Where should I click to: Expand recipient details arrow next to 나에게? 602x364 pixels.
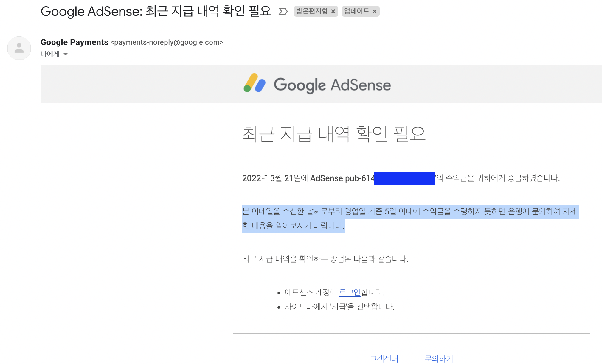pos(66,54)
